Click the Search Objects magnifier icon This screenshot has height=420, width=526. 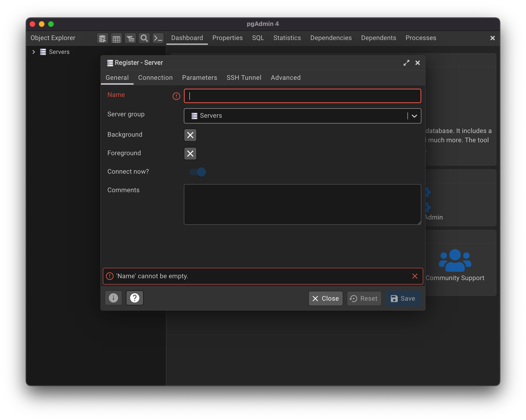[144, 38]
